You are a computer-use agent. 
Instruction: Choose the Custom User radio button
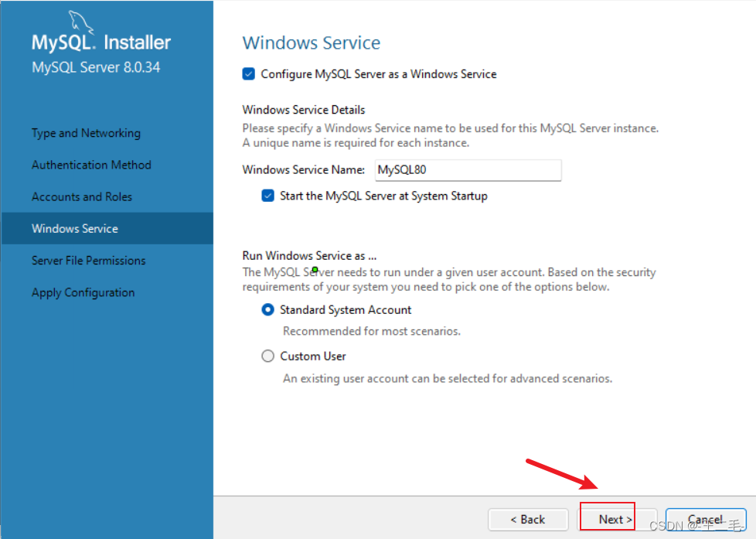[267, 356]
